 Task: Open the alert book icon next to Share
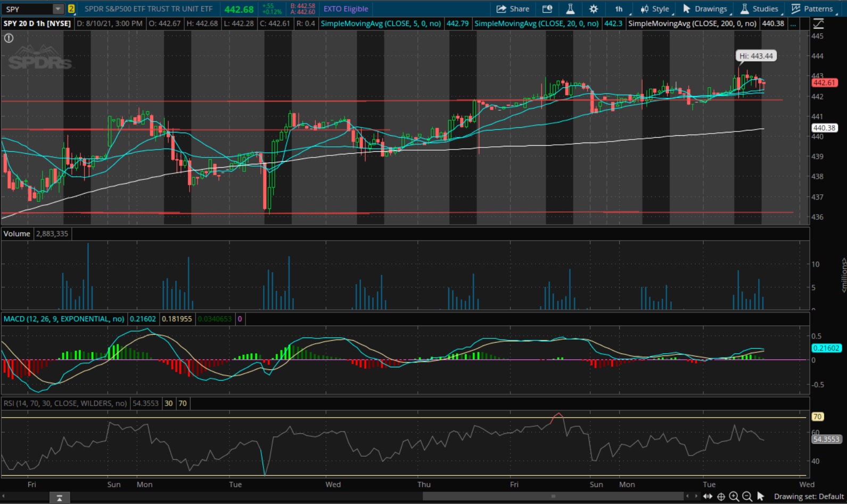tap(547, 9)
